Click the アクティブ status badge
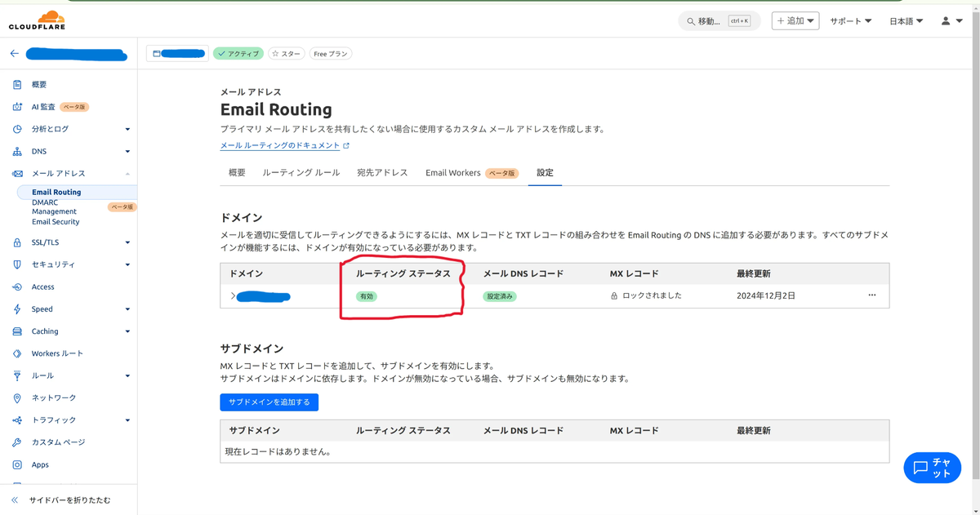Viewport: 980px width, 515px height. click(x=238, y=54)
